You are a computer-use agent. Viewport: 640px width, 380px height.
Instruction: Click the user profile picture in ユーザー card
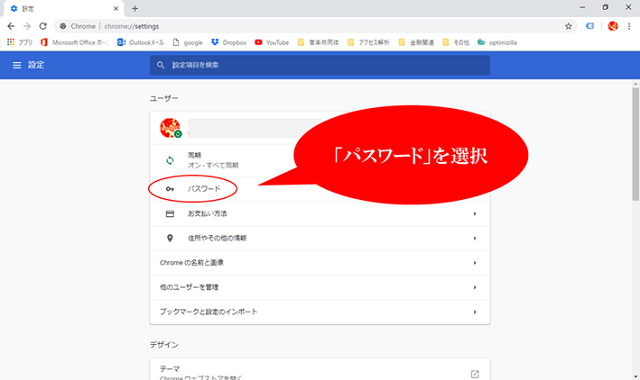[170, 128]
